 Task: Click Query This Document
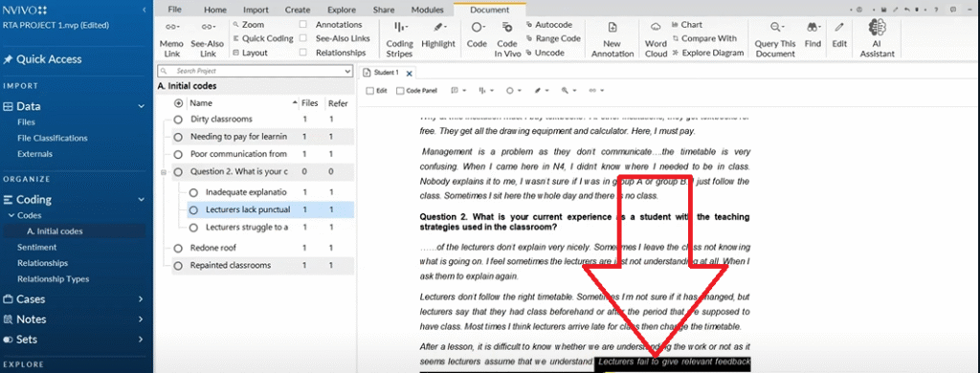tap(775, 39)
